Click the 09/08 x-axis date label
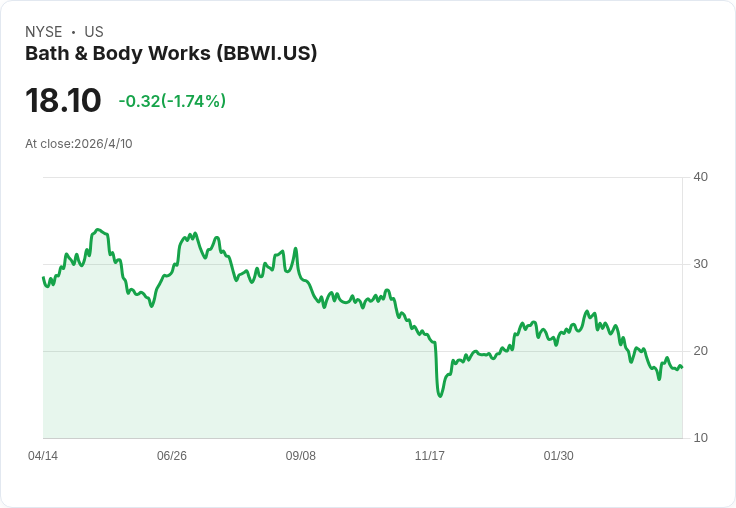 [300, 456]
